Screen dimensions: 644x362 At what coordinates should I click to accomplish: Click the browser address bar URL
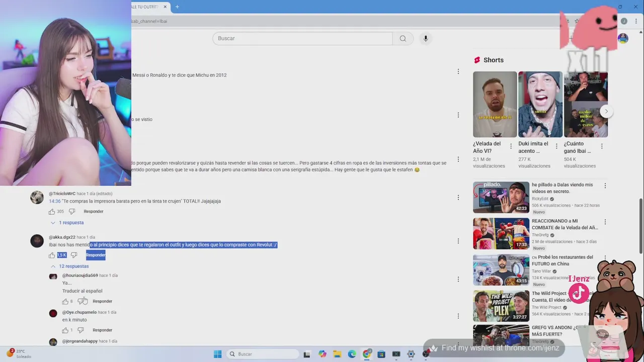(149, 21)
